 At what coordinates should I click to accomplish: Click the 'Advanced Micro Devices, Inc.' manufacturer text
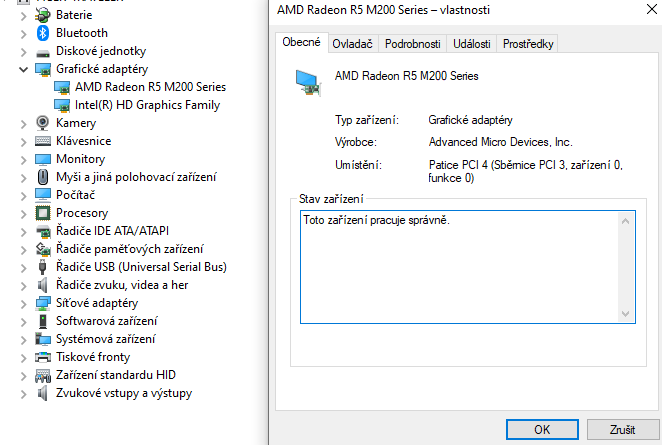click(x=500, y=142)
